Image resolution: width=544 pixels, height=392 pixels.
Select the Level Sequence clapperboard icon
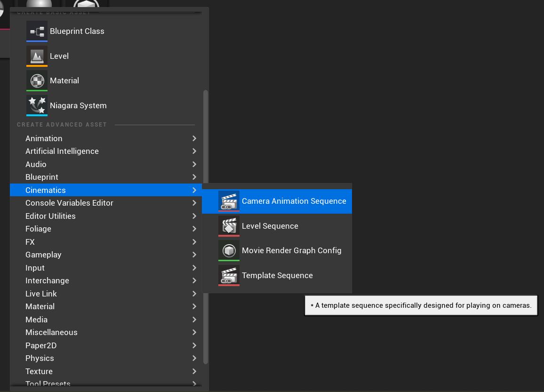click(x=229, y=226)
